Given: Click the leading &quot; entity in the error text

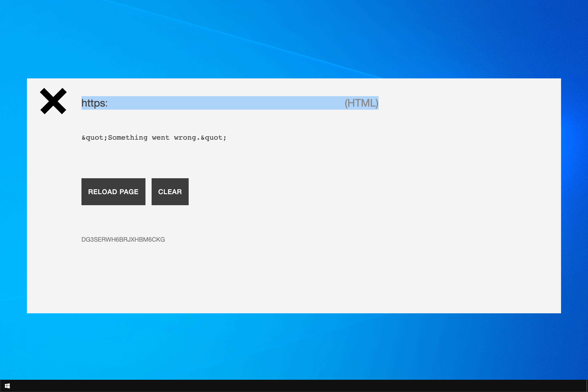Looking at the screenshot, I should tap(95, 138).
